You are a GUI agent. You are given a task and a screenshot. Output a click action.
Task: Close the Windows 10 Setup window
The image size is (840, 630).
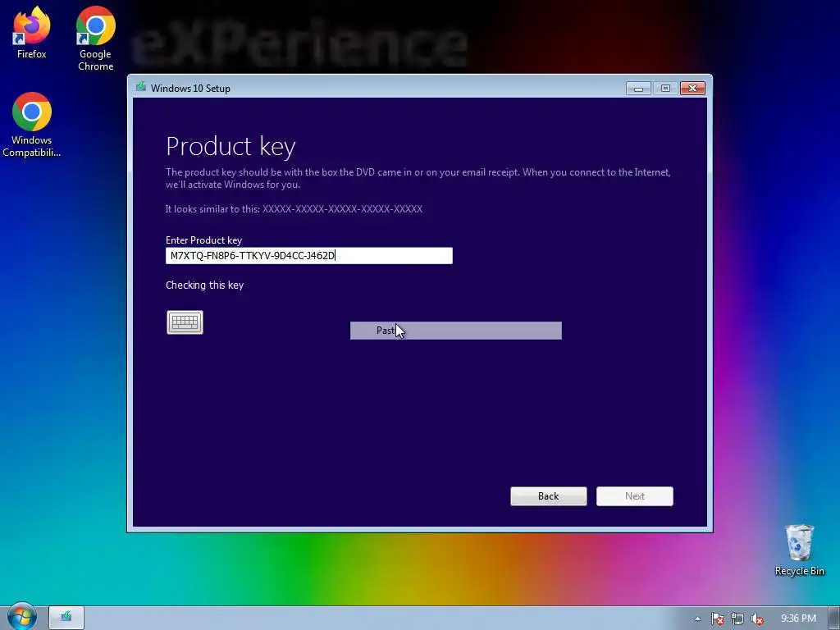[x=692, y=89]
